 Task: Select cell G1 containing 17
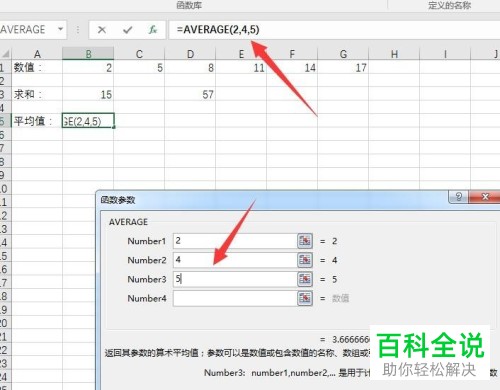click(343, 67)
